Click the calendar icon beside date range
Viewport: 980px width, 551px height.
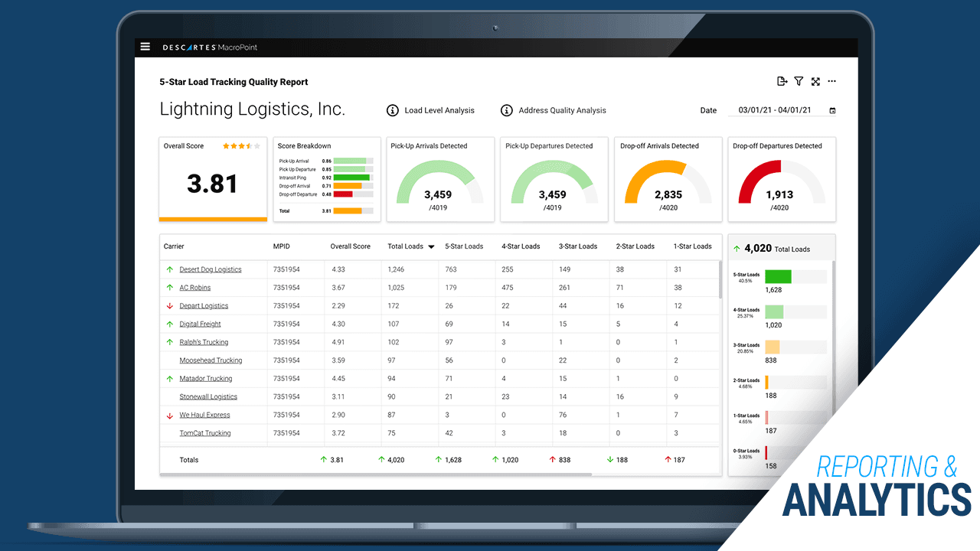[x=833, y=111]
